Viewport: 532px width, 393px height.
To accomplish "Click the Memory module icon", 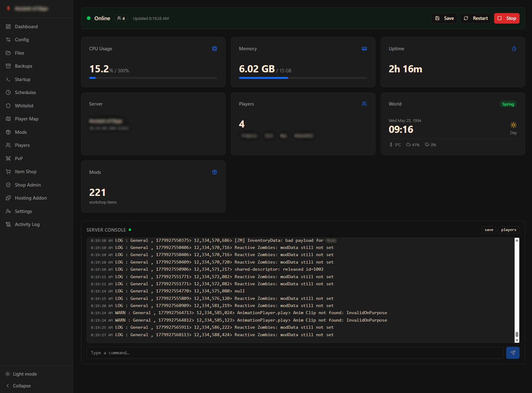I will pyautogui.click(x=364, y=49).
